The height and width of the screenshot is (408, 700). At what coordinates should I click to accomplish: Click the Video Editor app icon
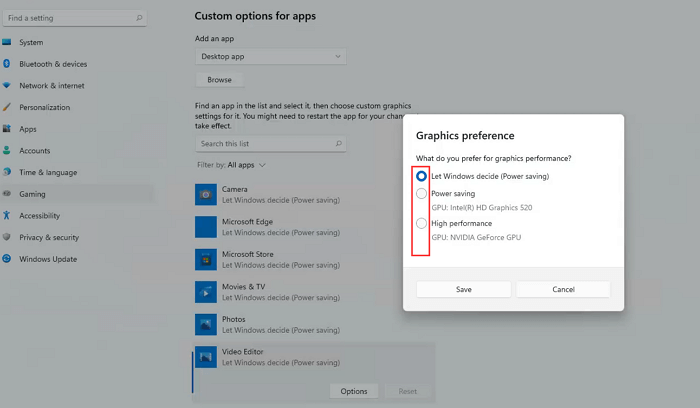(206, 357)
